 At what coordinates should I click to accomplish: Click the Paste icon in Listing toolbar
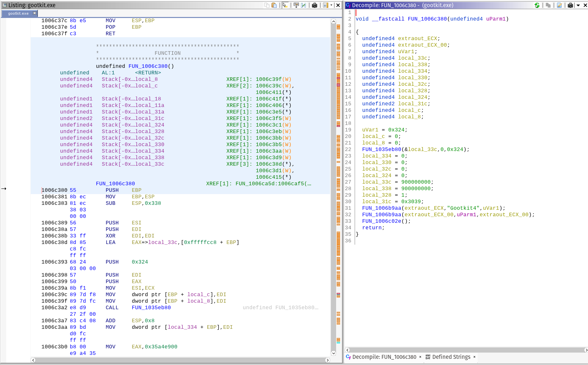click(x=274, y=5)
